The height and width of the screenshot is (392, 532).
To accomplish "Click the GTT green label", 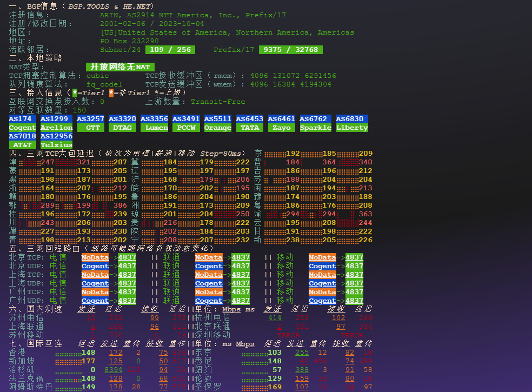I will tap(90, 128).
